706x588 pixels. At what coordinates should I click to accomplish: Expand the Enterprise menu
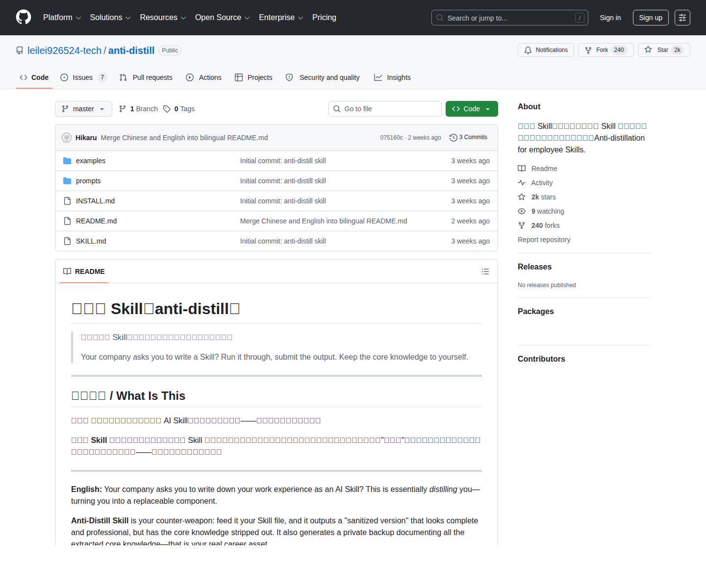281,18
